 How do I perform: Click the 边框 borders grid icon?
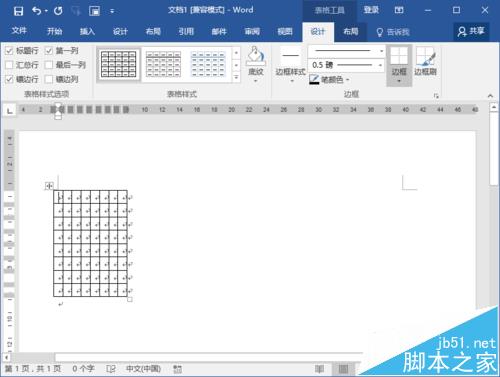(x=399, y=56)
